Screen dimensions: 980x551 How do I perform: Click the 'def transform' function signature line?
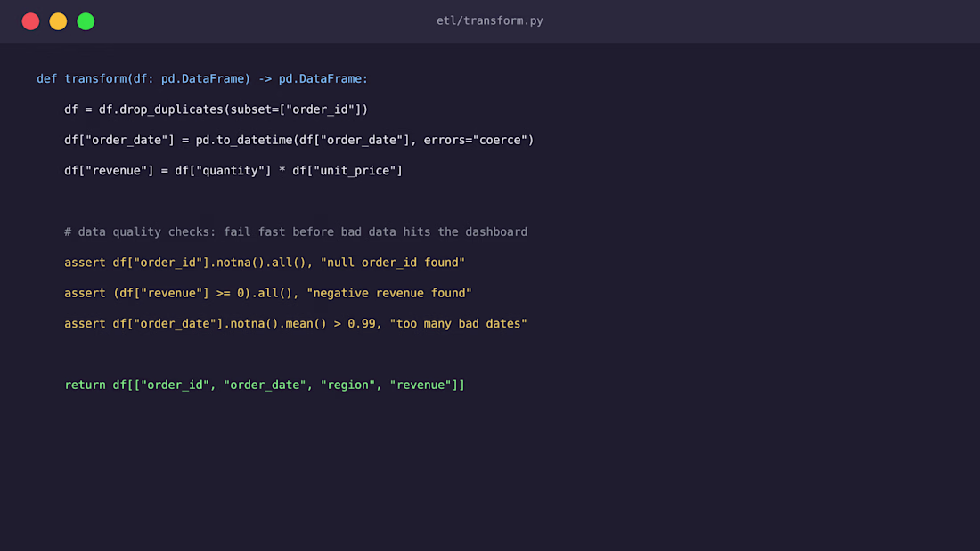(202, 78)
